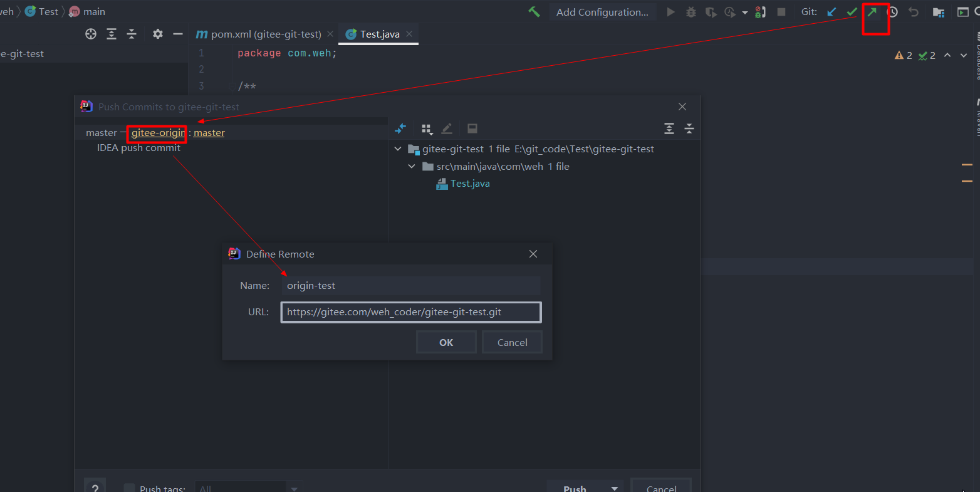Enable the Push tags checkbox

pos(129,488)
